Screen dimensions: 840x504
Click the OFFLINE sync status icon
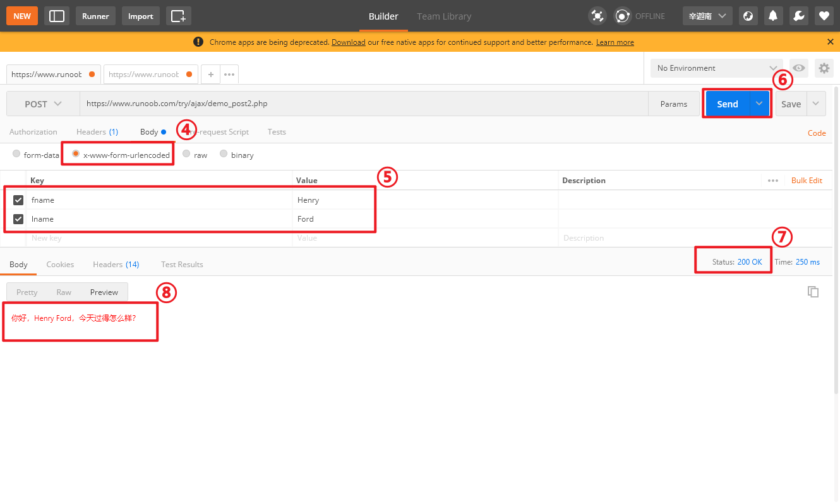(x=623, y=16)
